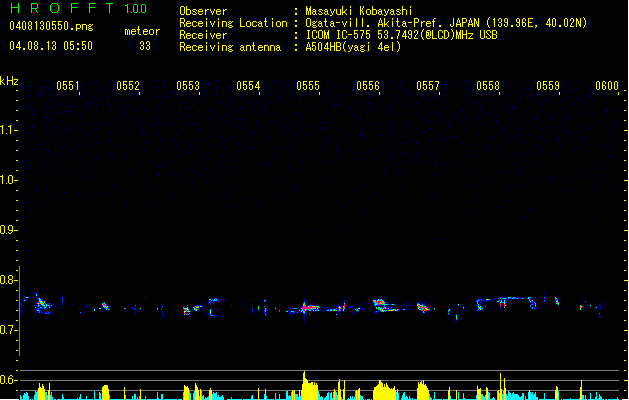Screen dimensions: 629x400
Task: Click time marker 0558
Action: coord(488,86)
